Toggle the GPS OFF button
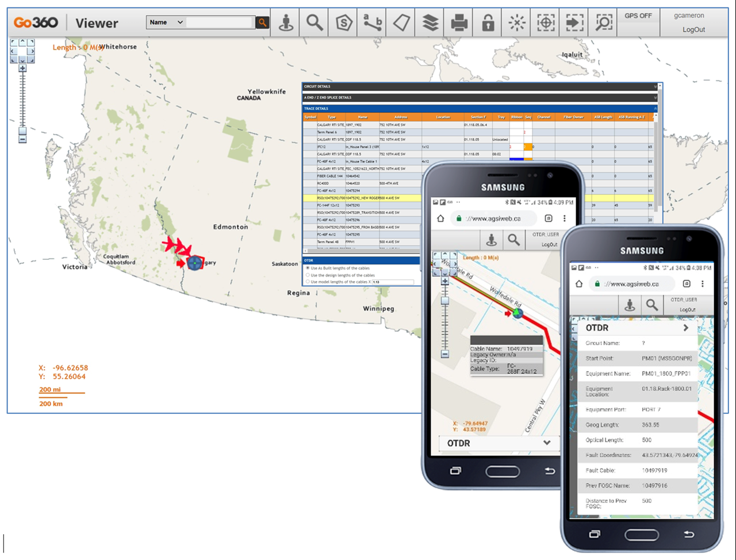736x560 pixels. pyautogui.click(x=638, y=16)
